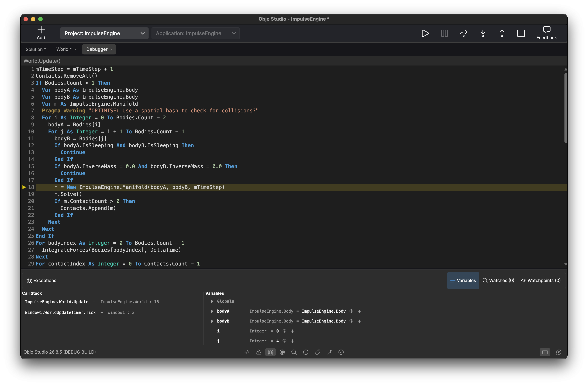Show the Watchpoints (0) panel
Screen dimensions: 588x386
click(x=540, y=280)
